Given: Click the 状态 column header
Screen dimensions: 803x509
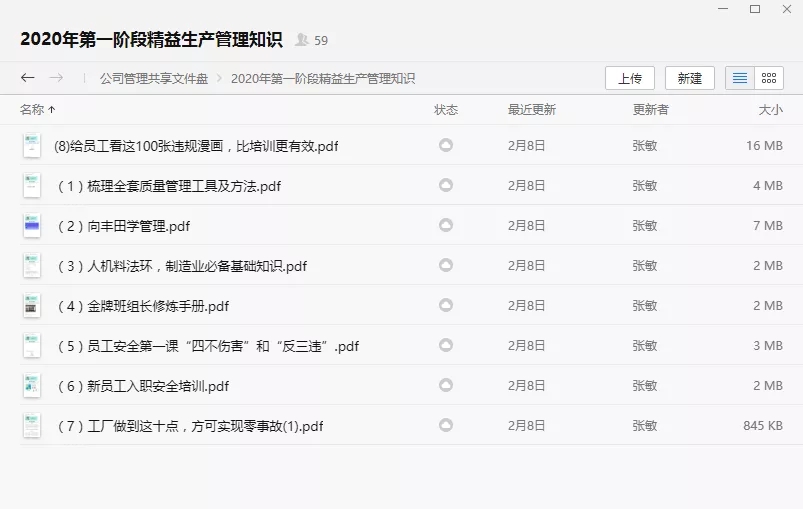Looking at the screenshot, I should 446,110.
